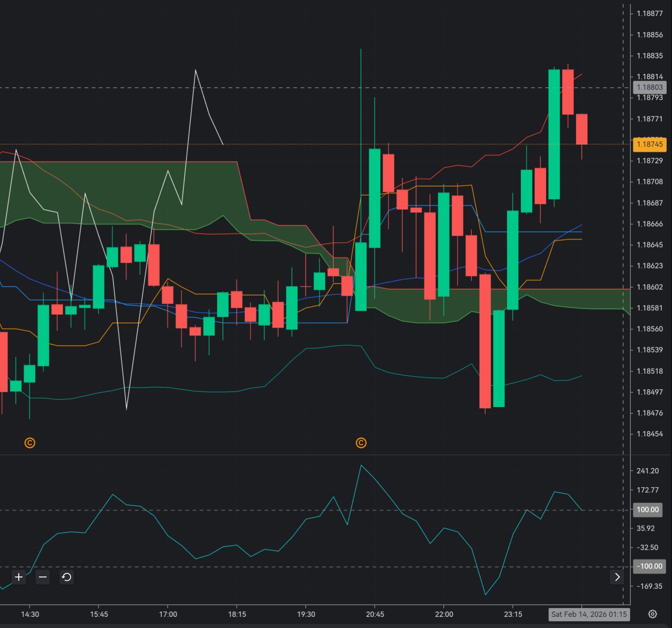Screen dimensions: 672x628
Task: Click the 20:45 time axis label
Action: coord(376,615)
